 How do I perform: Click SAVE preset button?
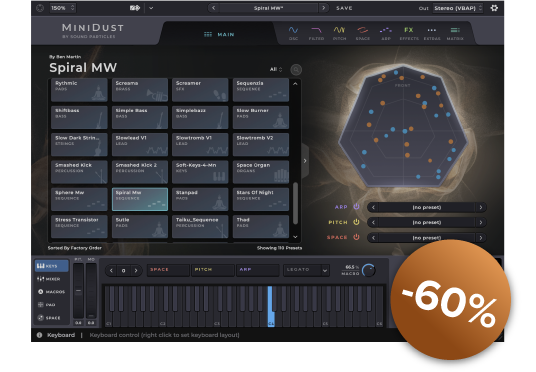(x=344, y=8)
